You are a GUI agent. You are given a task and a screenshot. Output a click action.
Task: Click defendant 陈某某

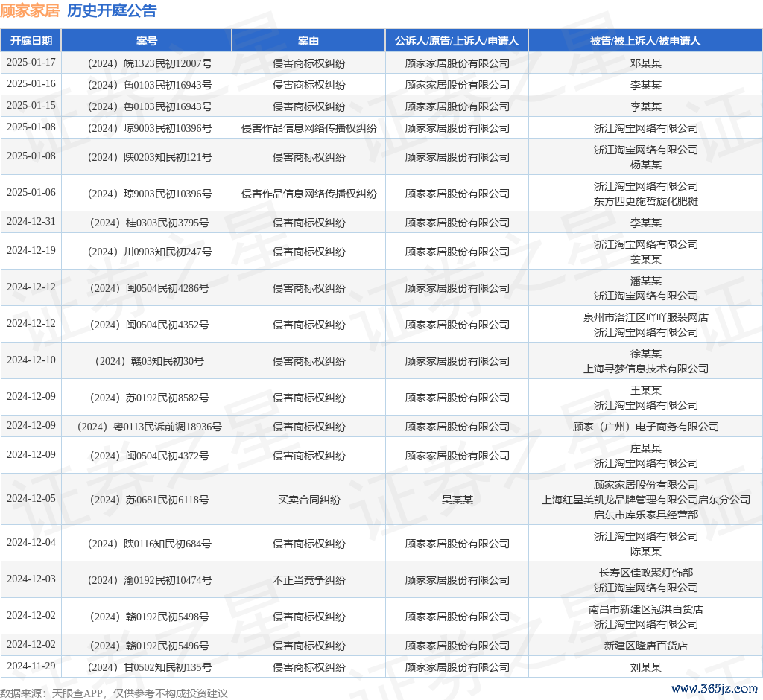coord(646,551)
